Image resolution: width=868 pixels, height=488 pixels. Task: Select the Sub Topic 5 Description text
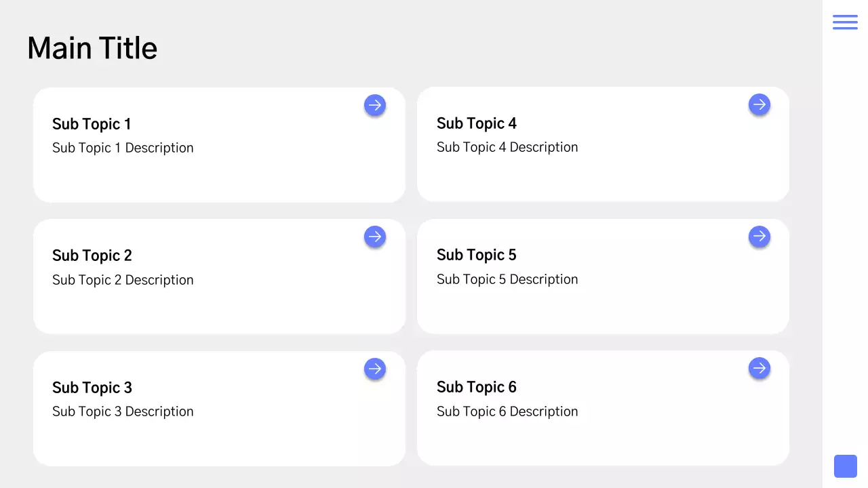pyautogui.click(x=507, y=279)
